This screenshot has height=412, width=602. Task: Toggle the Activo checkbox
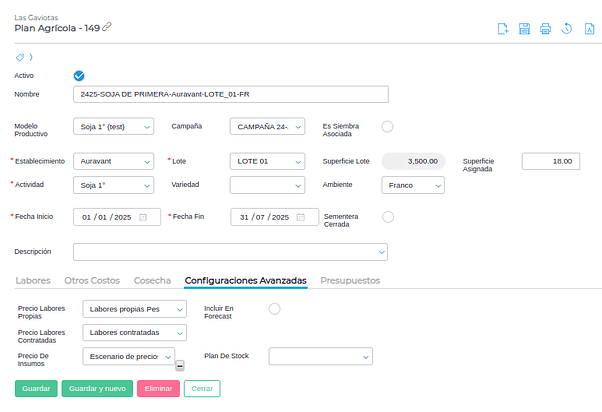coord(79,75)
